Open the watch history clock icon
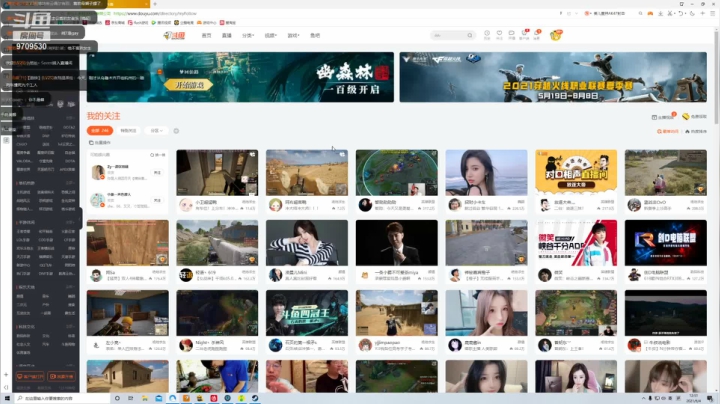This screenshot has height=404, width=720. [x=487, y=35]
